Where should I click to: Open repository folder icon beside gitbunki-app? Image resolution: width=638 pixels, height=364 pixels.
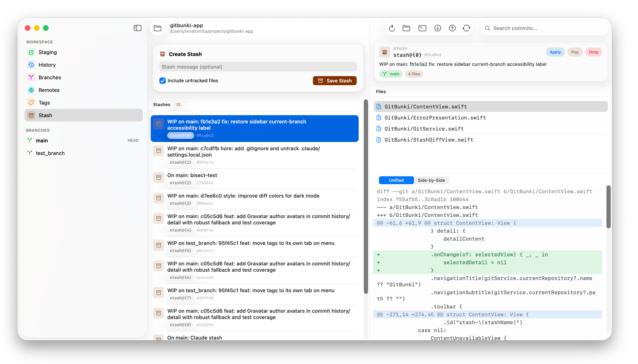point(157,28)
